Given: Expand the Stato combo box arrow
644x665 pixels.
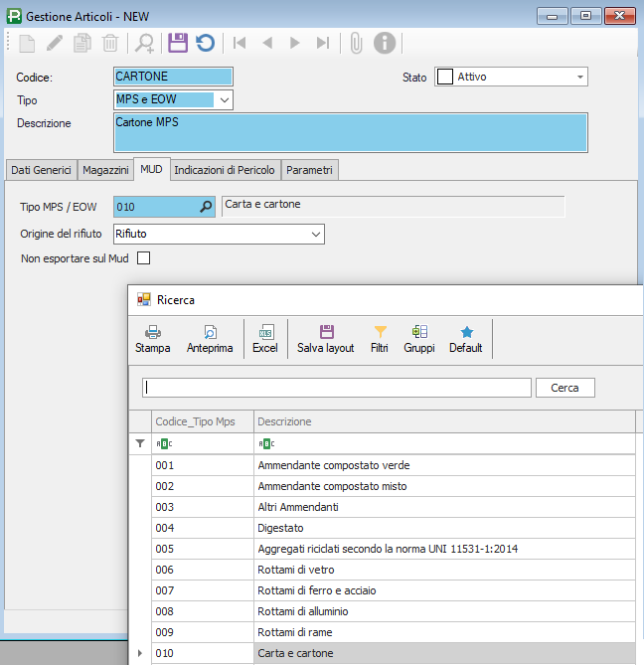Looking at the screenshot, I should pyautogui.click(x=579, y=77).
